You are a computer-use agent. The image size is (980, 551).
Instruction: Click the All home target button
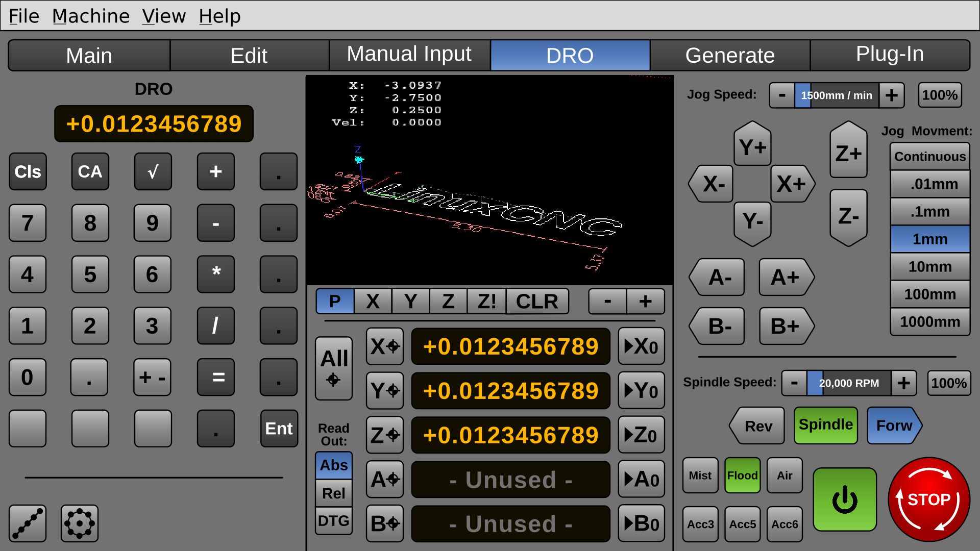[x=334, y=368]
